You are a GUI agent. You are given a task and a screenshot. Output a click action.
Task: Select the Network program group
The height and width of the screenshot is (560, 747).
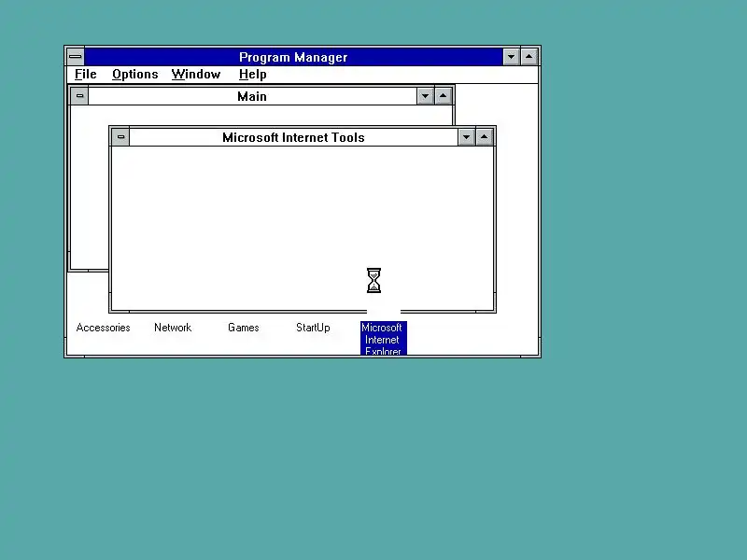tap(173, 328)
